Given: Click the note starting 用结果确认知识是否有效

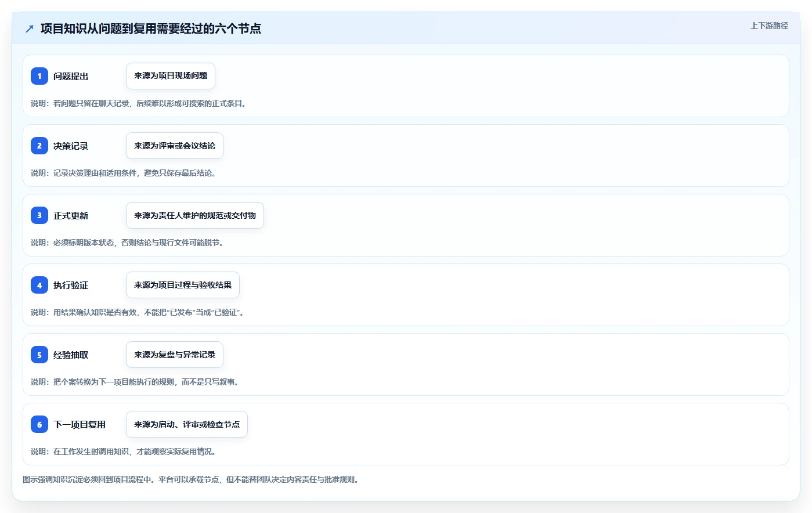Looking at the screenshot, I should 138,312.
